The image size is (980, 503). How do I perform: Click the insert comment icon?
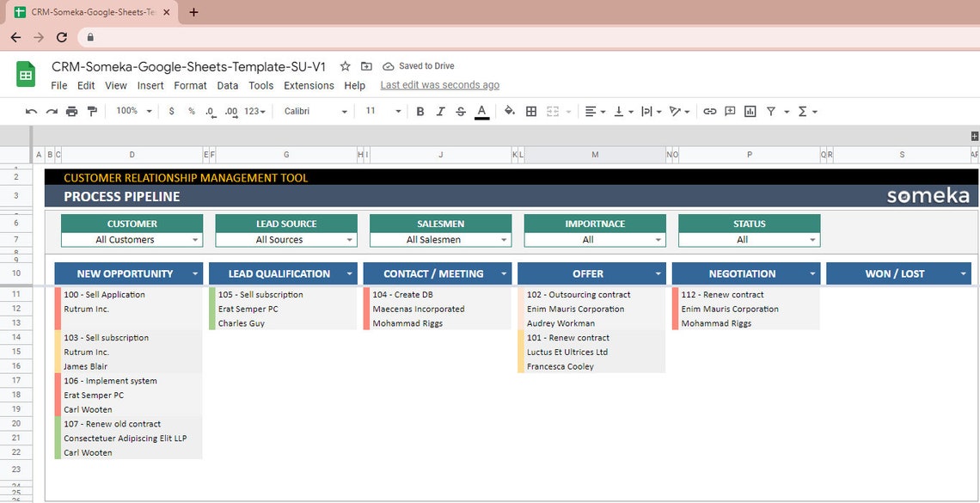[728, 111]
